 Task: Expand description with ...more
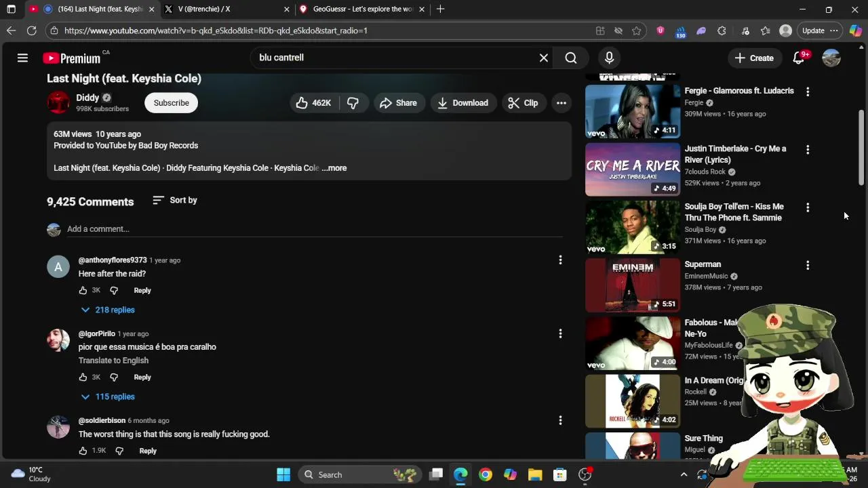(334, 168)
